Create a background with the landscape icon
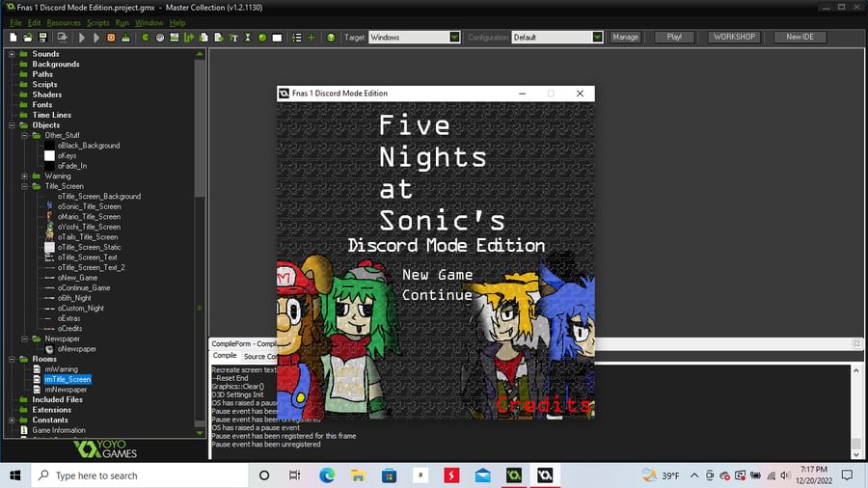The image size is (868, 488). click(x=175, y=38)
